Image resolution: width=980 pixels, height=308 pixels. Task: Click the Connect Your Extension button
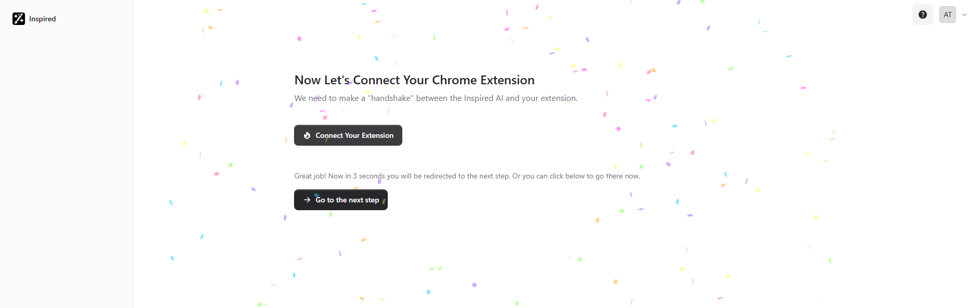348,135
